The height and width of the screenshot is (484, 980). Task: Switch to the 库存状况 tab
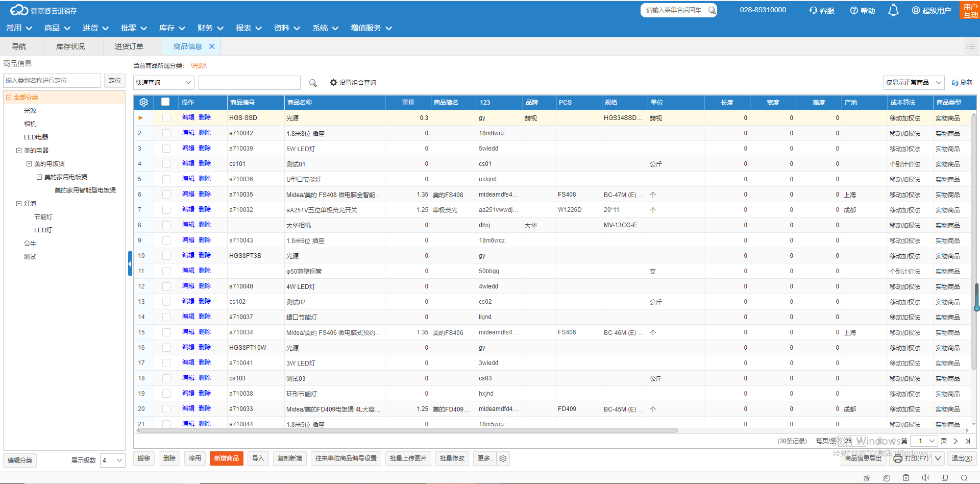[x=70, y=46]
